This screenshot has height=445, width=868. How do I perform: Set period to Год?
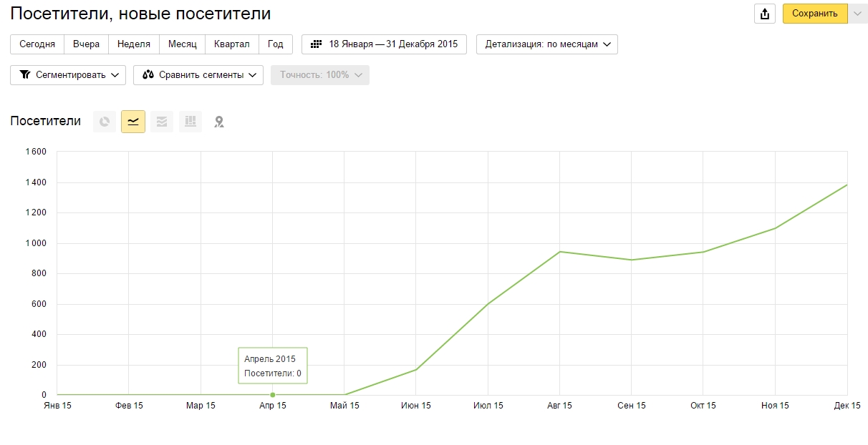tap(276, 44)
